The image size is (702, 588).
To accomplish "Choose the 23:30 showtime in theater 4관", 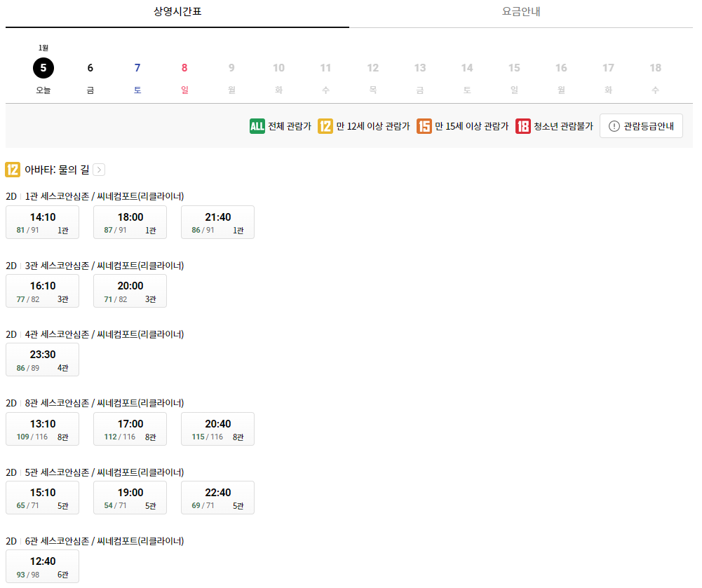I will (x=42, y=359).
